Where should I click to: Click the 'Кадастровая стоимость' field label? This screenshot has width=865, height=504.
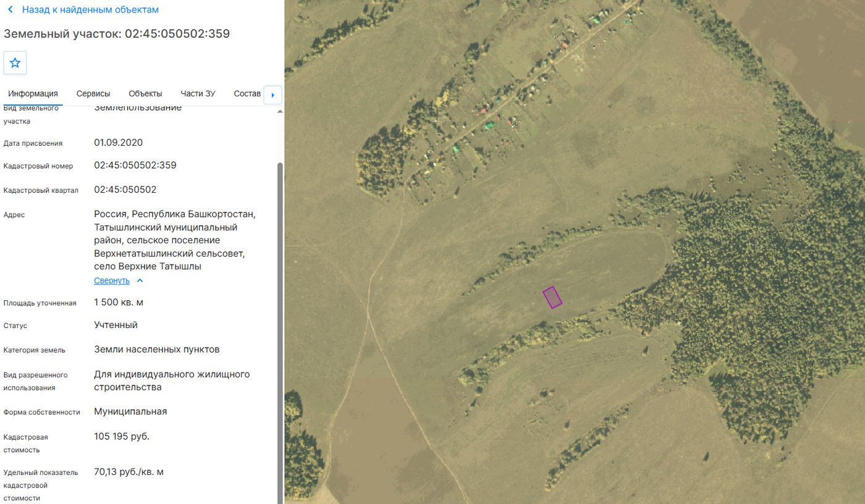[26, 443]
